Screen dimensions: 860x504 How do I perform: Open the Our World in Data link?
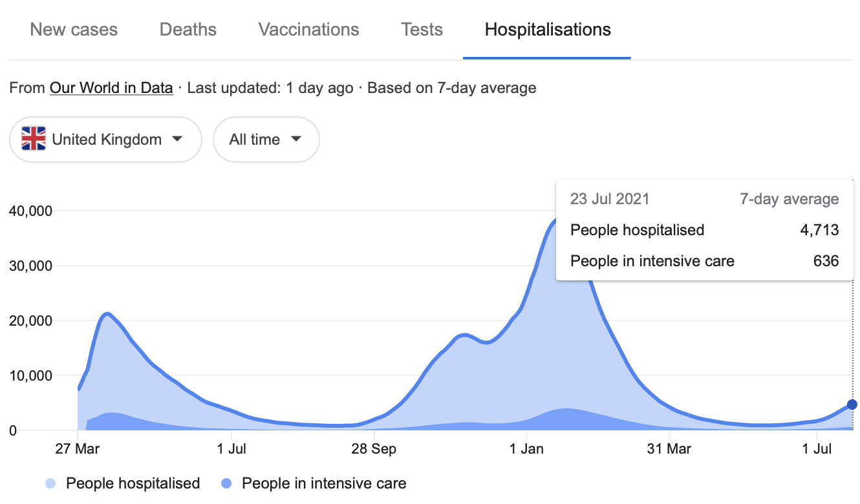click(x=111, y=88)
